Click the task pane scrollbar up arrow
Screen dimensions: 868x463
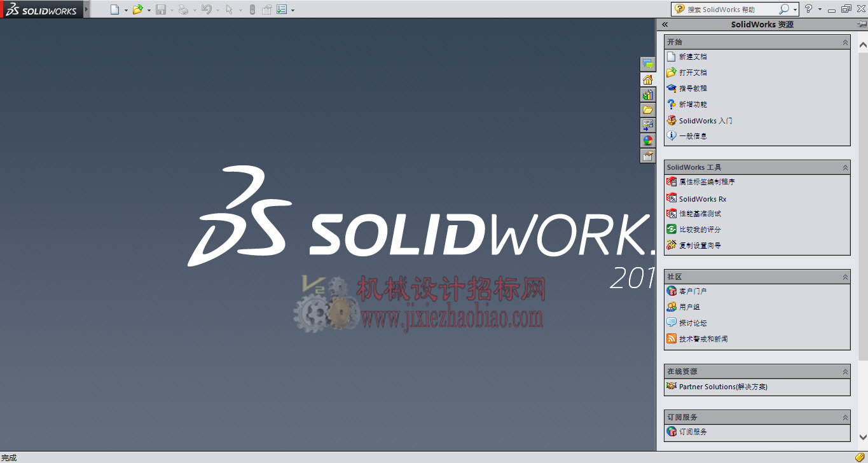coord(863,45)
